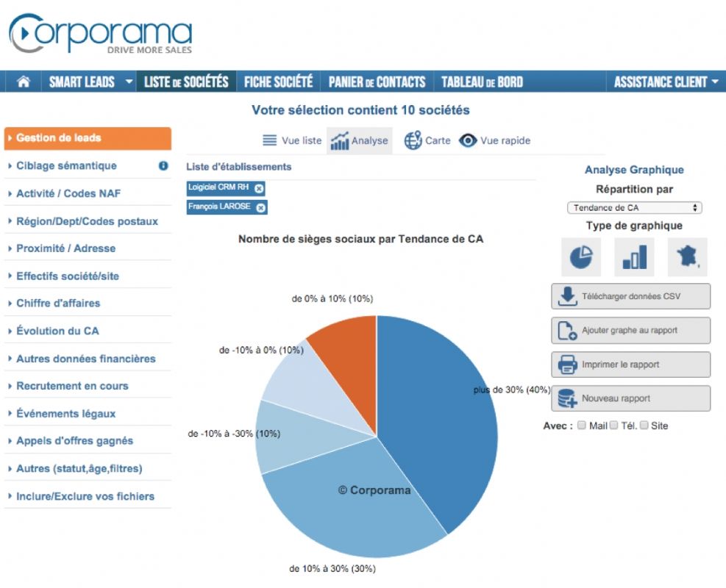This screenshot has height=588, width=726.
Task: Click the info icon beside Ciblage sémantique
Action: tap(163, 165)
